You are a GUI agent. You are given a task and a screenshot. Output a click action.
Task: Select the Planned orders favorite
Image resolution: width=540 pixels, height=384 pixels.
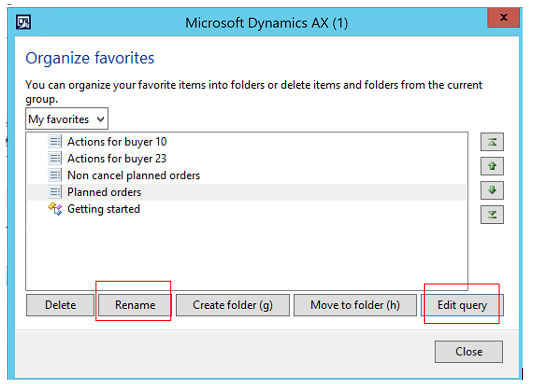pyautogui.click(x=246, y=192)
